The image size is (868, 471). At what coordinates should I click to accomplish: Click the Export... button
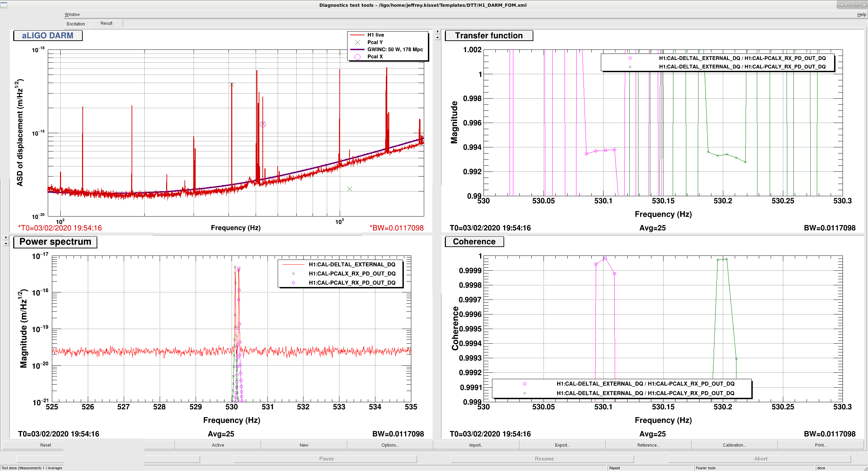point(562,445)
